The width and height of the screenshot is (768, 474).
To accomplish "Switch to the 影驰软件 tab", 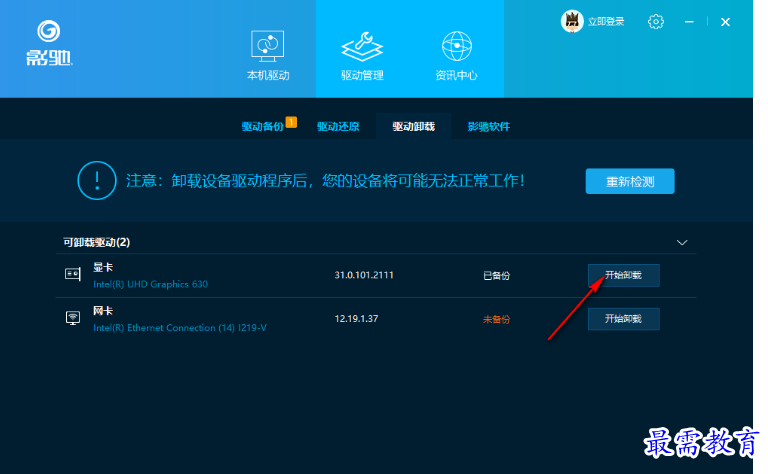I will tap(489, 127).
